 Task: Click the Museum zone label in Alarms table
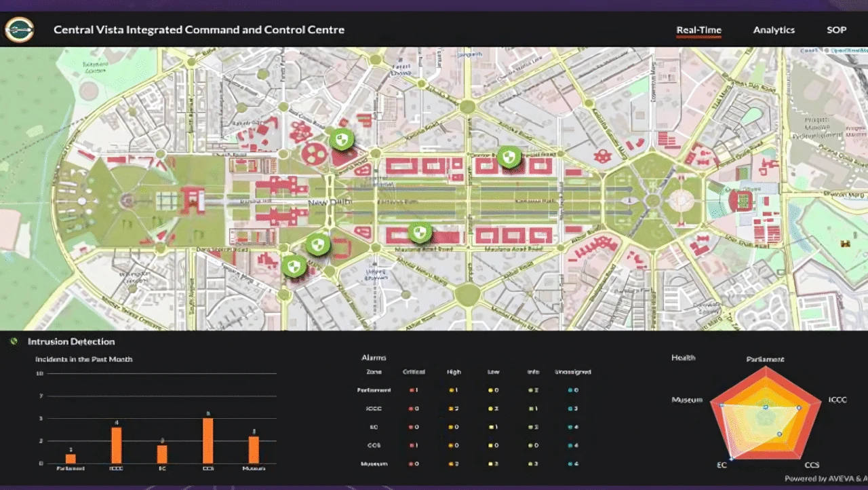tap(374, 464)
